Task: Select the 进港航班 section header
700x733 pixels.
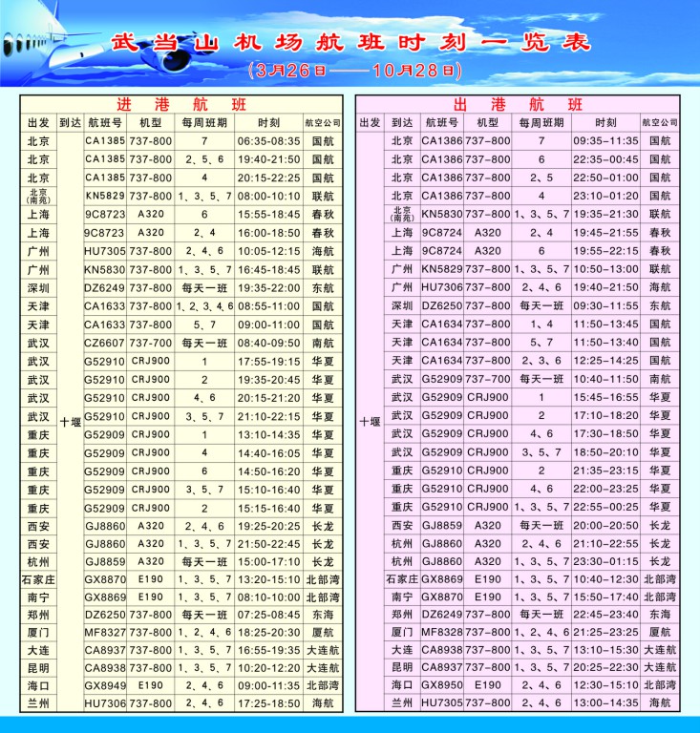Action: tap(180, 104)
